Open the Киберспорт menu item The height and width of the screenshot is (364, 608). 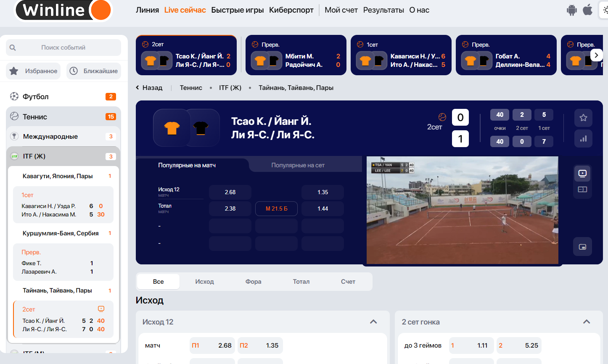point(291,10)
